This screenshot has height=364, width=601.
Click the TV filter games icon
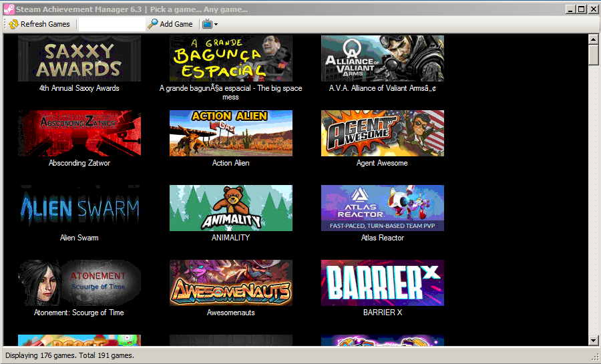(207, 24)
